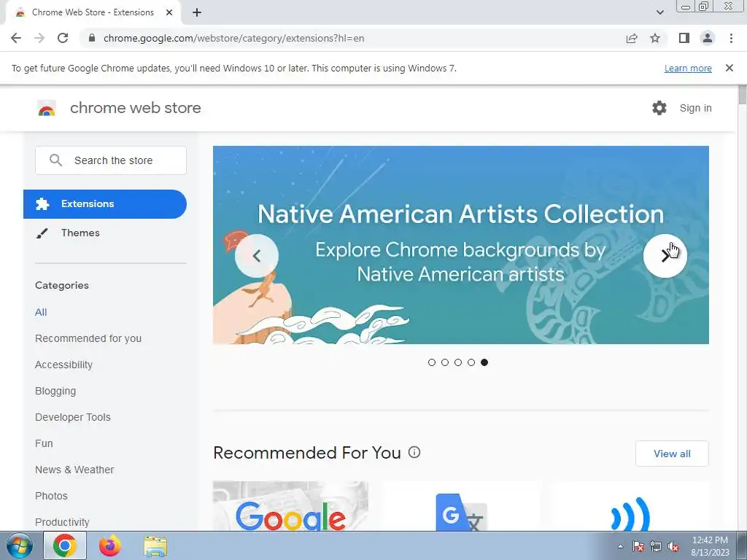747x560 pixels.
Task: Click Chrome icon in the taskbar
Action: click(65, 545)
